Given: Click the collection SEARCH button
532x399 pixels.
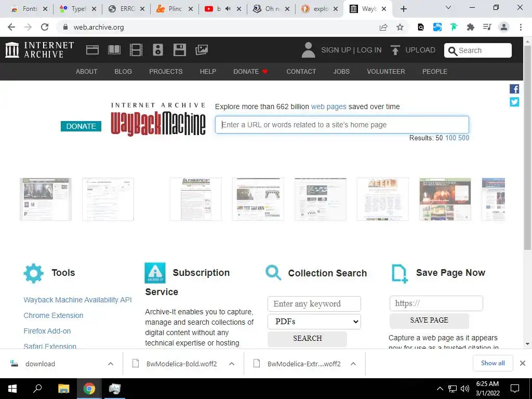Looking at the screenshot, I should pyautogui.click(x=308, y=339).
